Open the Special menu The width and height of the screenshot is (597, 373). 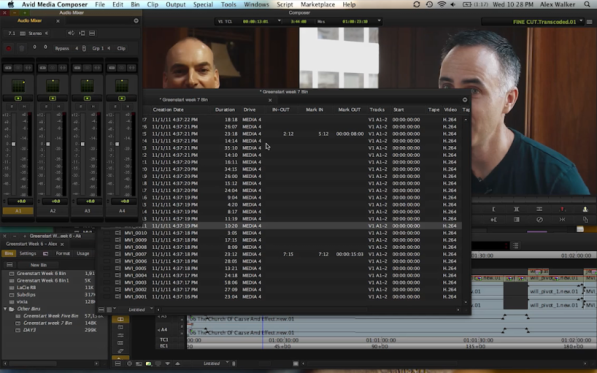[203, 4]
